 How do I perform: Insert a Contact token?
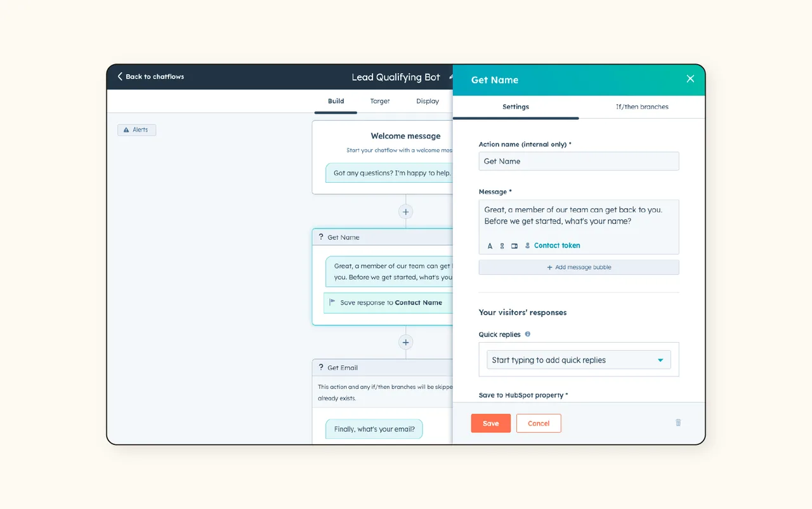[553, 246]
